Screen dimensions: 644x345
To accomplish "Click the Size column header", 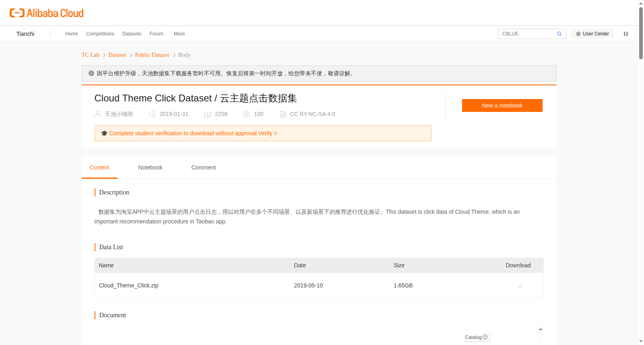I will point(399,265).
